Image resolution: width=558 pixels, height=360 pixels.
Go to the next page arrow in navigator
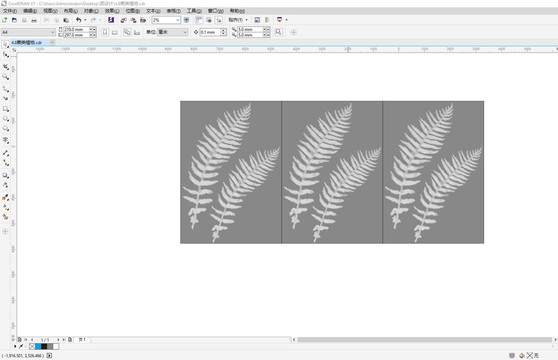[x=58, y=340]
